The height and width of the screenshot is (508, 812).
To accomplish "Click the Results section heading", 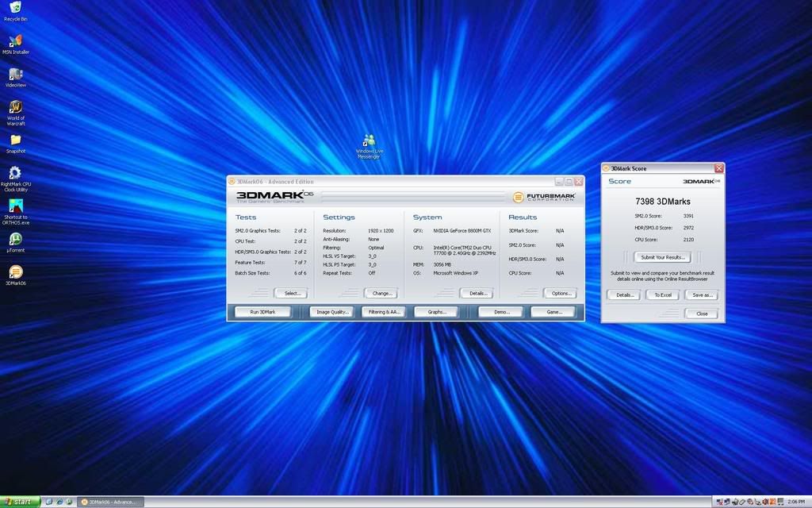I will tap(523, 217).
